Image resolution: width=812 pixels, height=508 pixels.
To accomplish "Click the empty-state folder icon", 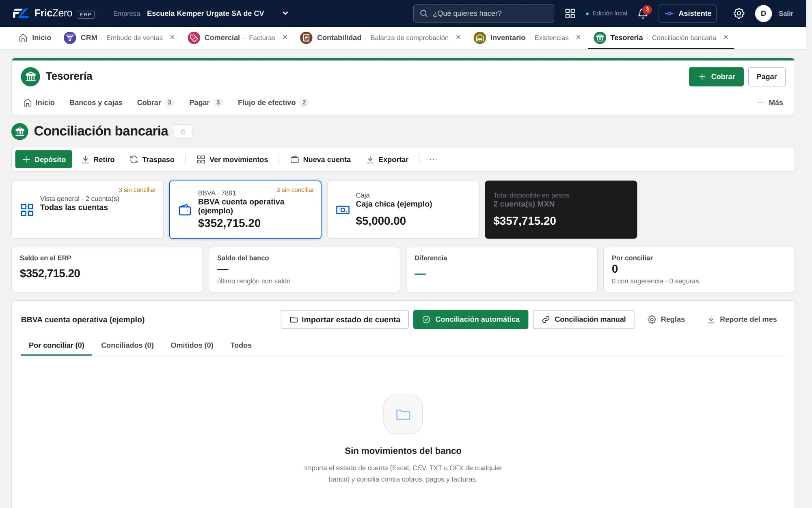I will tap(403, 414).
